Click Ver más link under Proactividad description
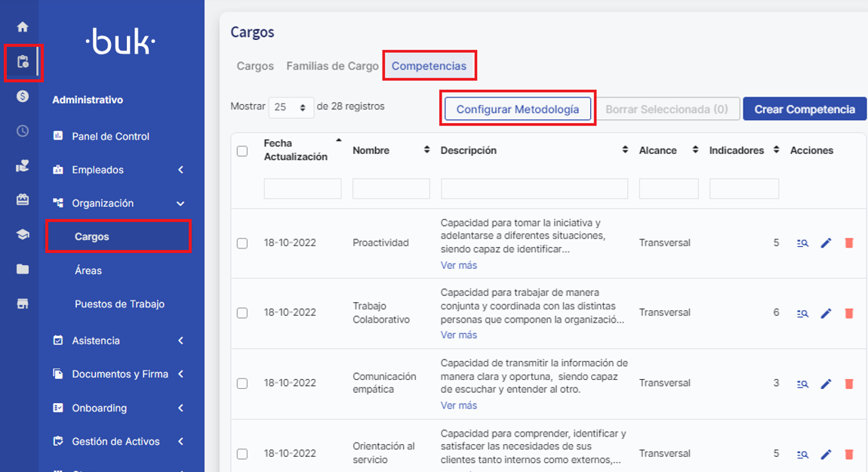The image size is (868, 472). [458, 265]
